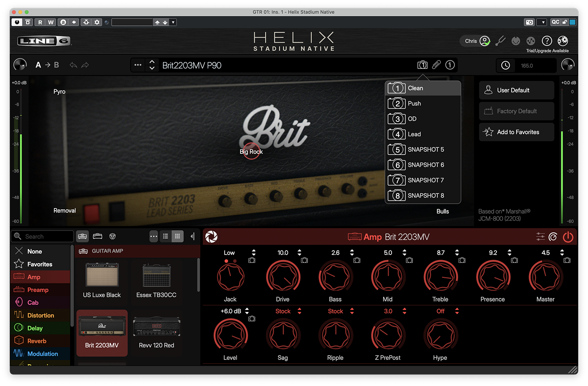
Task: Click the Treble knob
Action: (x=440, y=277)
